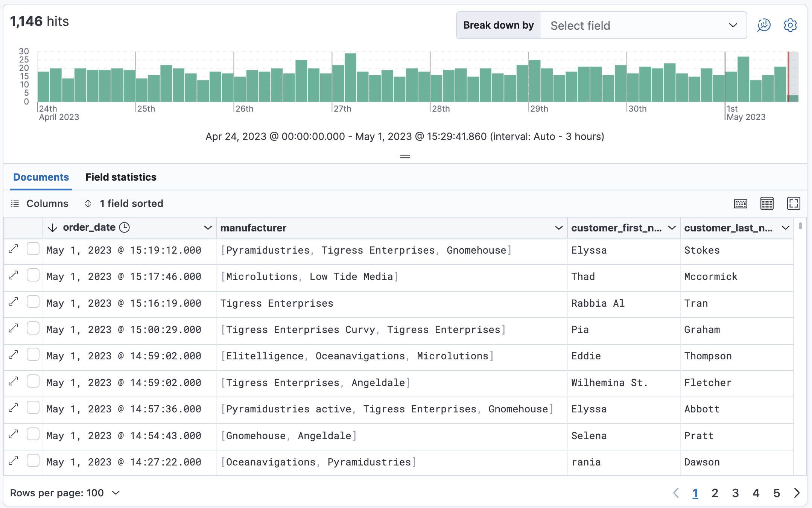Click the chart resize handle below histogram
The image size is (812, 508).
click(405, 157)
